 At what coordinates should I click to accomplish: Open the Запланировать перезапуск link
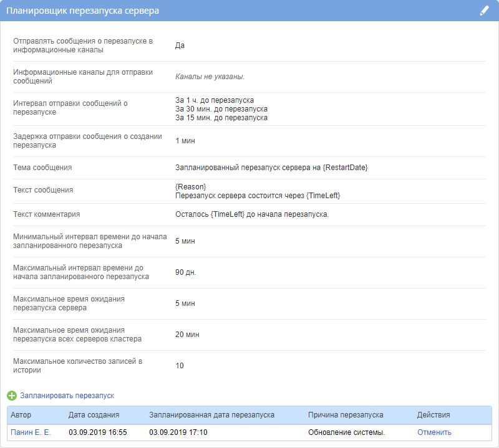tap(67, 396)
